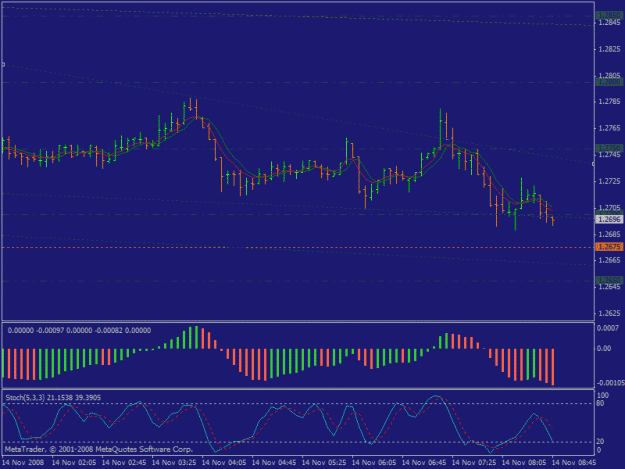This screenshot has height=469, width=625.
Task: Click the 1.2825 price scale value
Action: pyautogui.click(x=609, y=49)
